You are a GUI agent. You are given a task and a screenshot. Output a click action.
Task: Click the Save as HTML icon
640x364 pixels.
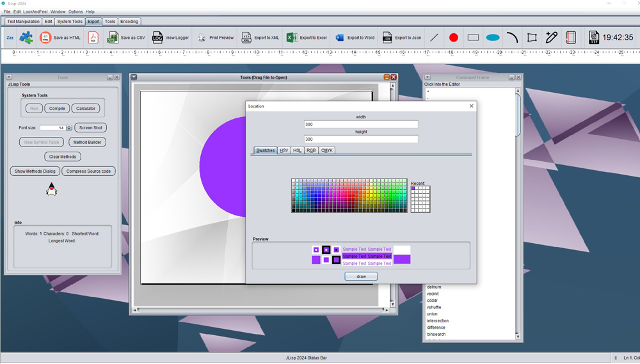click(45, 38)
